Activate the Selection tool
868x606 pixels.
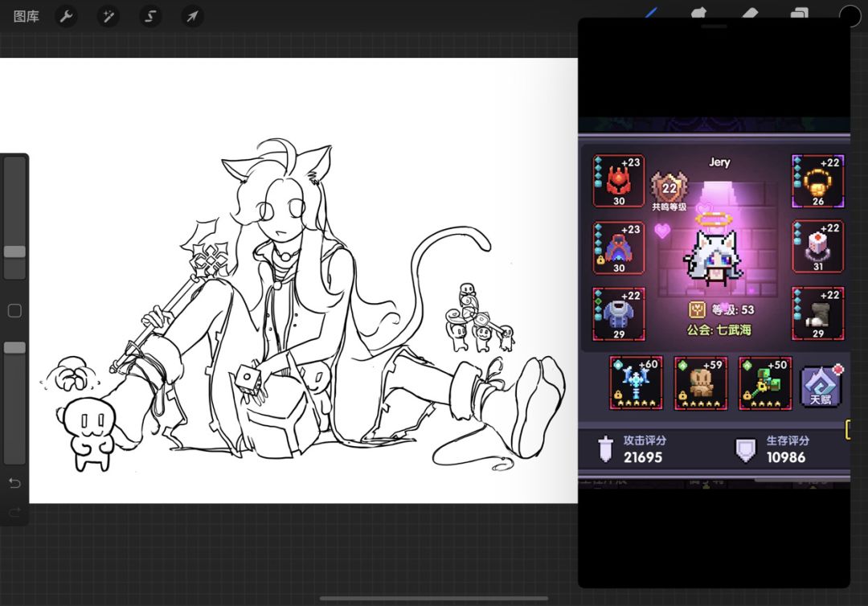150,16
